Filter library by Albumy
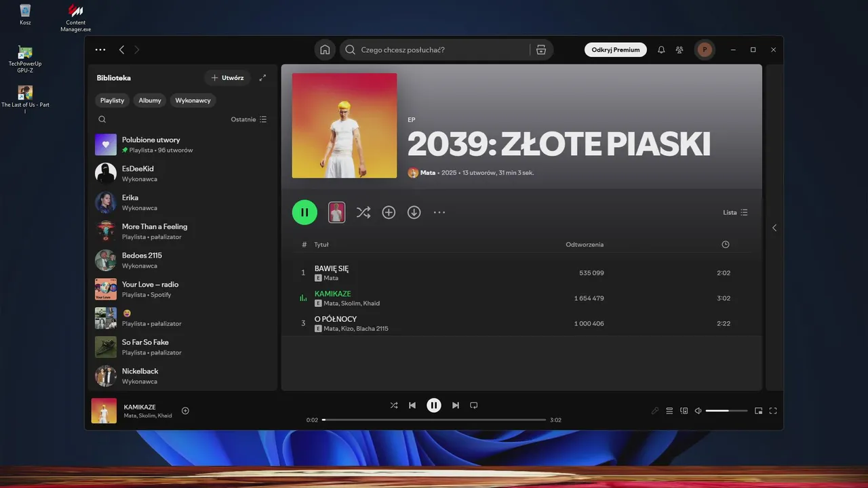This screenshot has width=868, height=488. 150,100
